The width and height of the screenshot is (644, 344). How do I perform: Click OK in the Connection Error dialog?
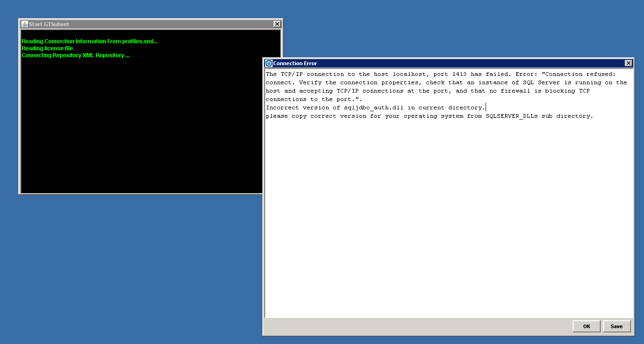pos(586,326)
